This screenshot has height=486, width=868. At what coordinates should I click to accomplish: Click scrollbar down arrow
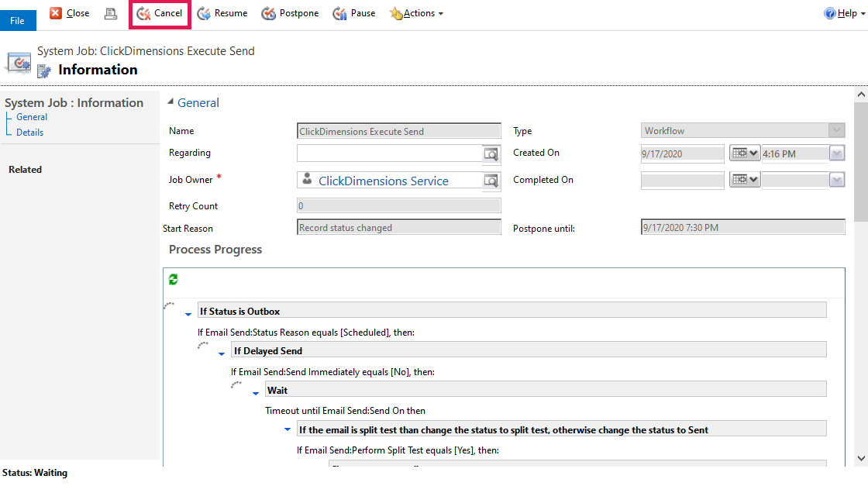pyautogui.click(x=861, y=458)
